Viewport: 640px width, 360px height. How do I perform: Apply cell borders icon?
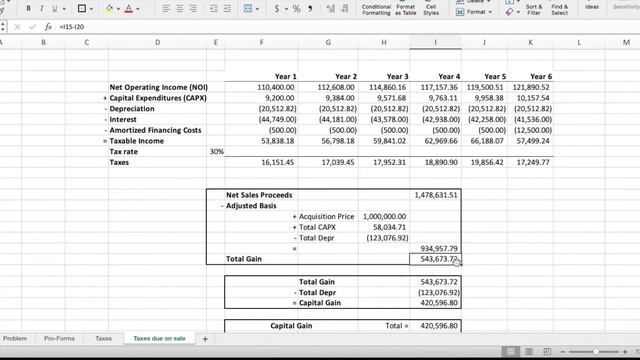pyautogui.click(x=82, y=9)
